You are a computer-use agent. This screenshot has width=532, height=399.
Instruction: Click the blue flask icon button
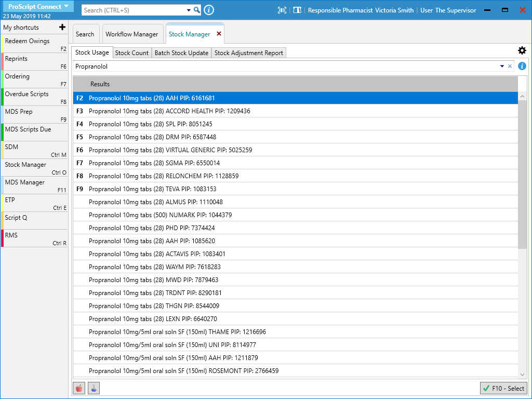coord(94,388)
